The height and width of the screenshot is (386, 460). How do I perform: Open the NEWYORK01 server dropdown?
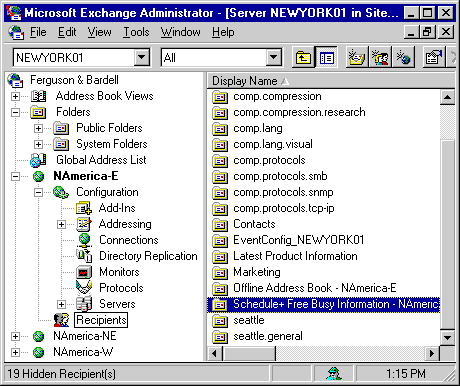point(142,58)
